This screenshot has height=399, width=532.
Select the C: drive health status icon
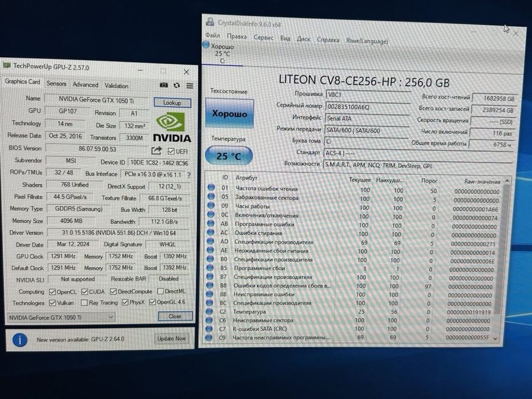point(206,44)
